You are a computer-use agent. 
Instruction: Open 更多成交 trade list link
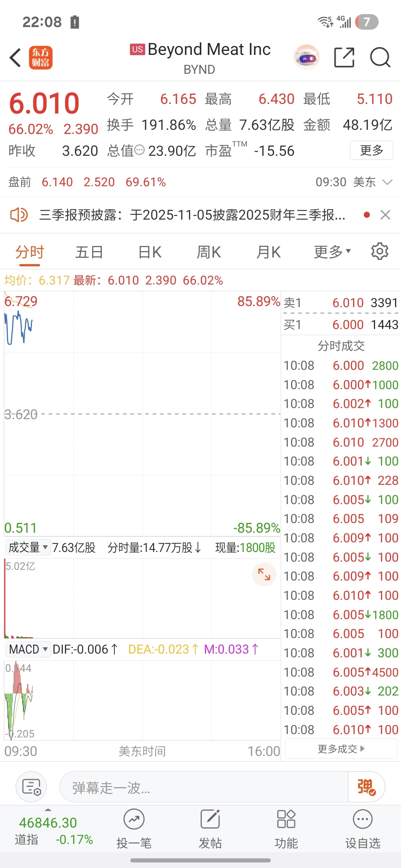coord(341,749)
